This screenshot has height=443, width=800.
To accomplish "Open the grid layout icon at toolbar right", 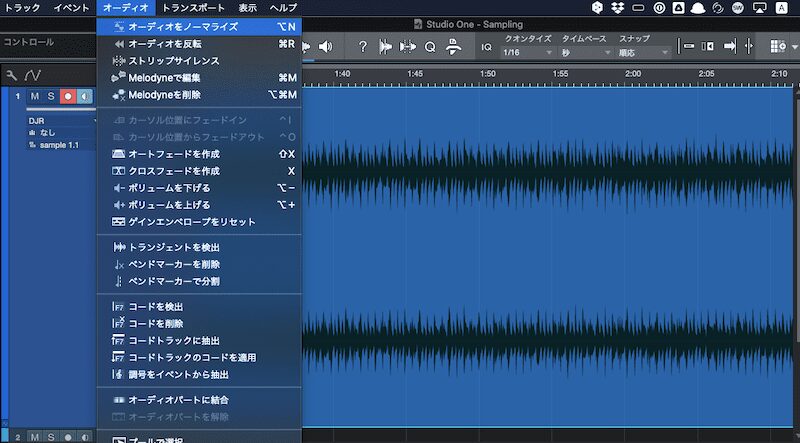I will point(779,46).
